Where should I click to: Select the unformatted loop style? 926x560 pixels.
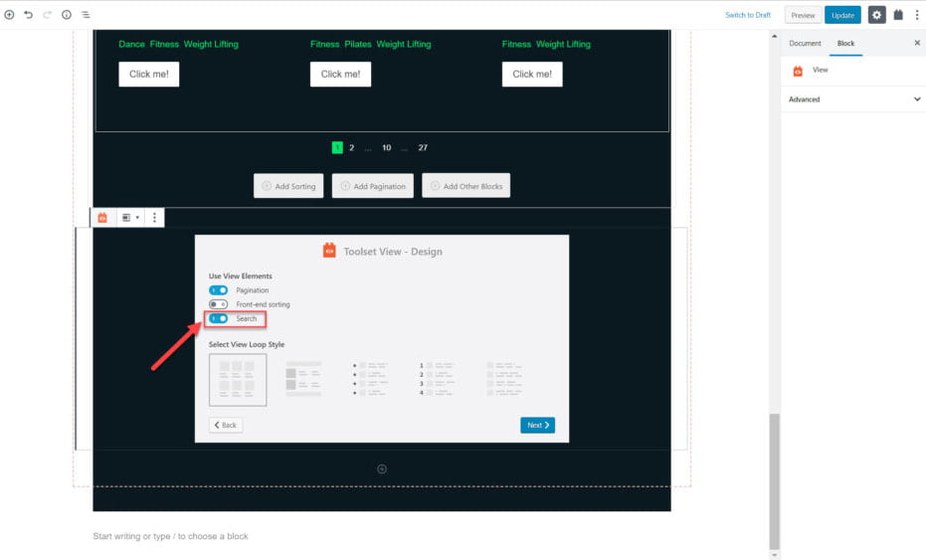pyautogui.click(x=503, y=379)
